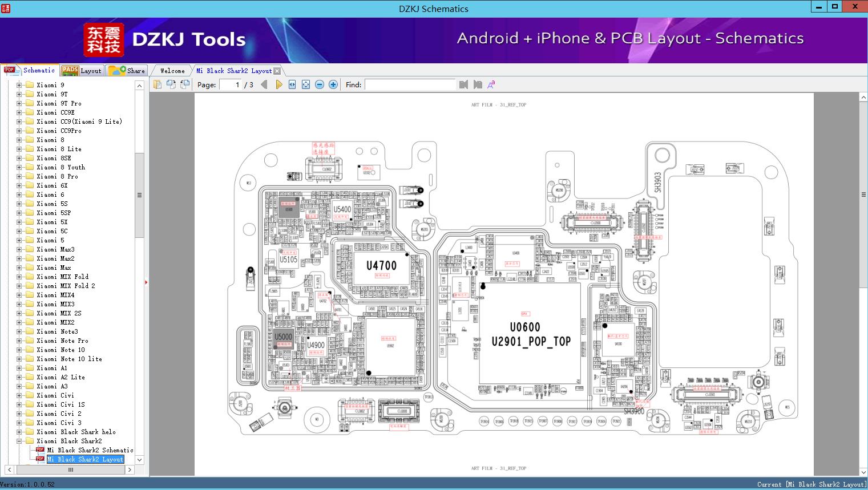
Task: Expand the Xiaomi 8 Pro folder
Action: pos(19,176)
